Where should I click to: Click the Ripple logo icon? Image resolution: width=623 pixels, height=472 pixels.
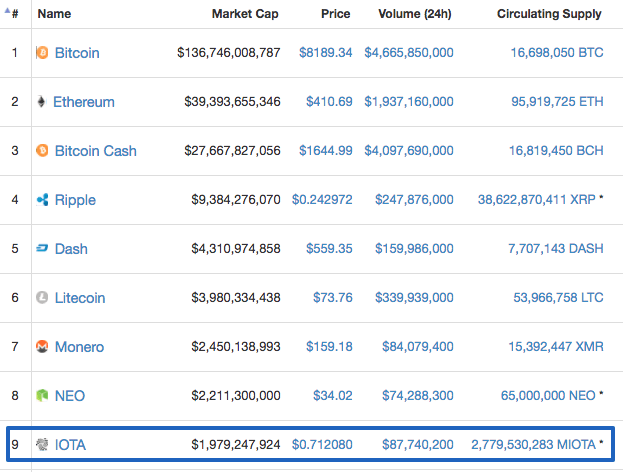42,199
